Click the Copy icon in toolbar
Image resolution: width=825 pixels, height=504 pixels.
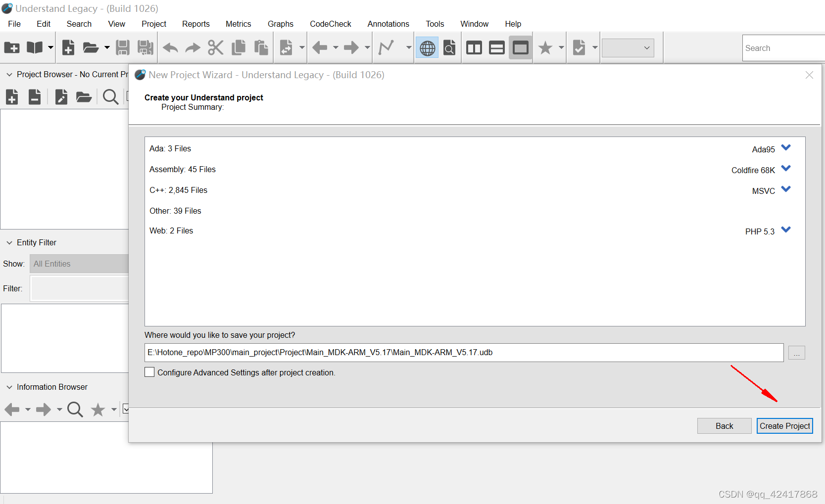pyautogui.click(x=239, y=48)
